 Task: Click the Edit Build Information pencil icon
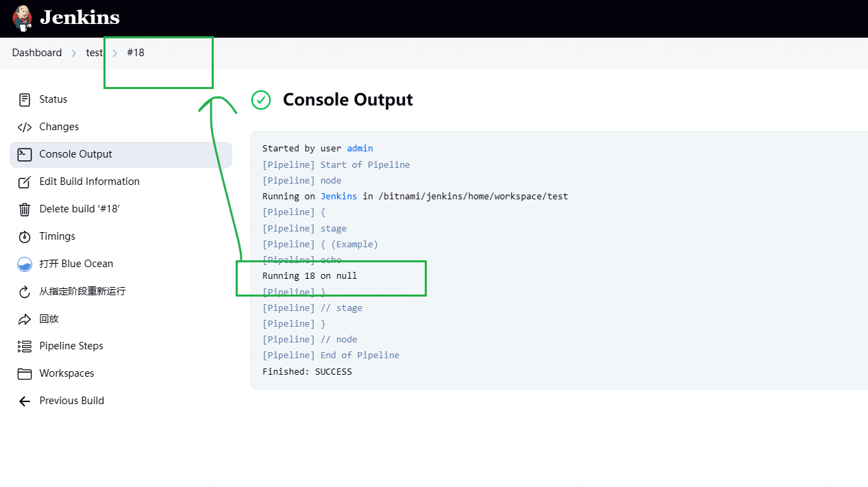25,182
